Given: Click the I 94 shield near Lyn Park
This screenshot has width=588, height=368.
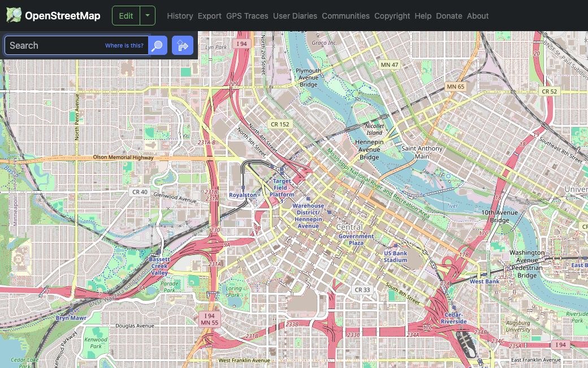Looking at the screenshot, I should 242,44.
